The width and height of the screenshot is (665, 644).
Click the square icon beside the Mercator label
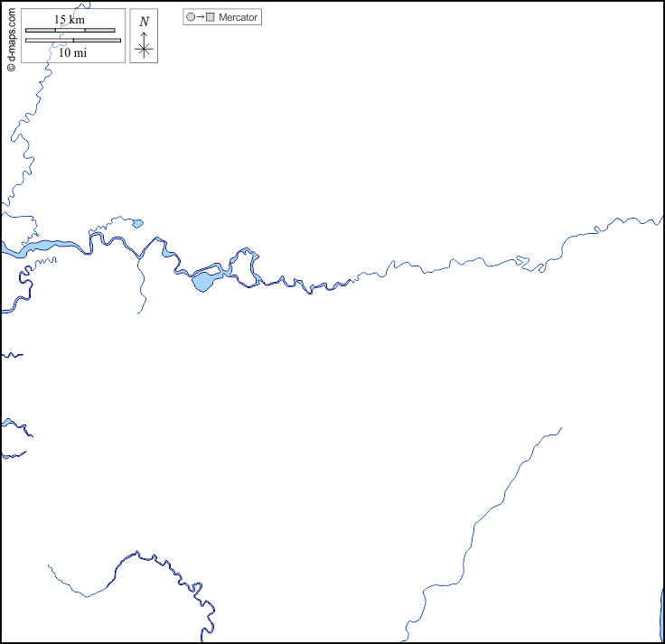pyautogui.click(x=210, y=17)
